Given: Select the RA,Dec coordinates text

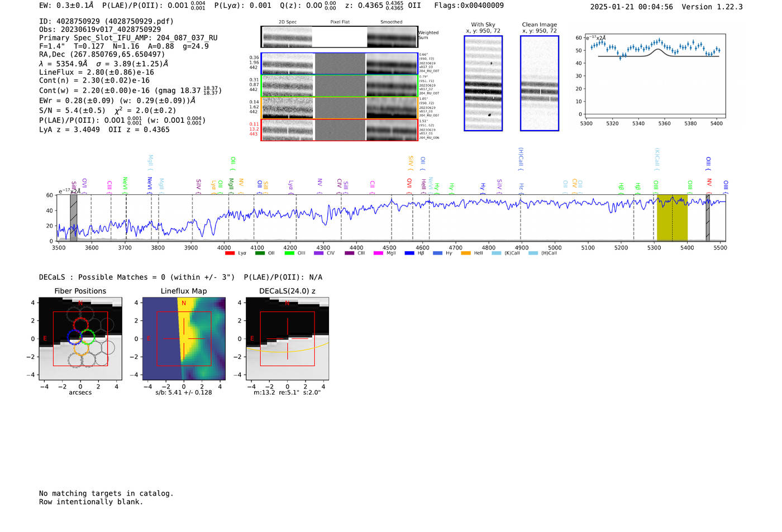Looking at the screenshot, I should 102,55.
